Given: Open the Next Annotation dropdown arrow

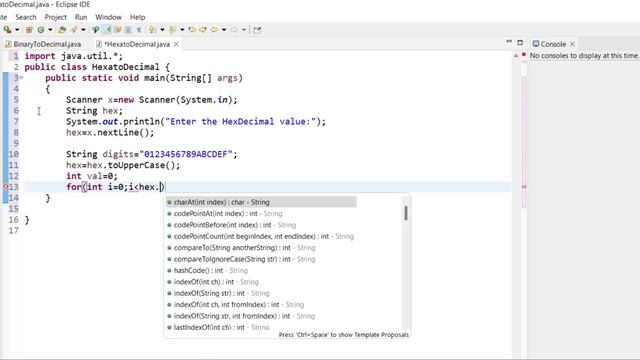Looking at the screenshot, I should click(162, 30).
